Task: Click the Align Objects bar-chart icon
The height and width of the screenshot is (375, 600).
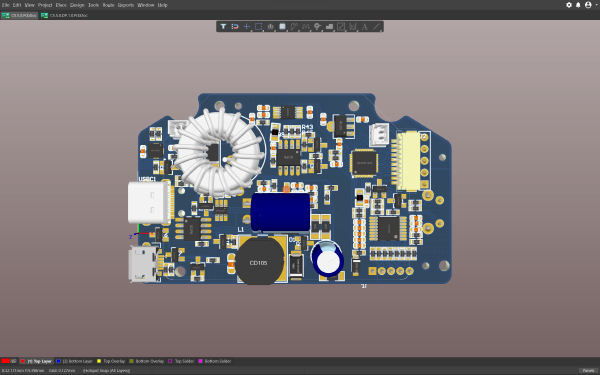Action: tap(271, 26)
